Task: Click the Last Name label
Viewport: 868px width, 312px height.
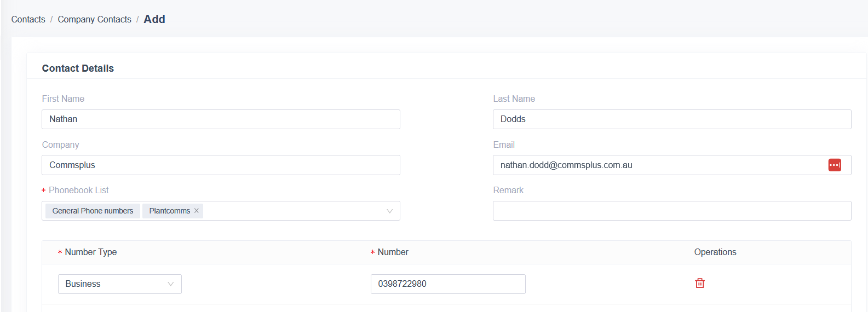Action: [514, 99]
